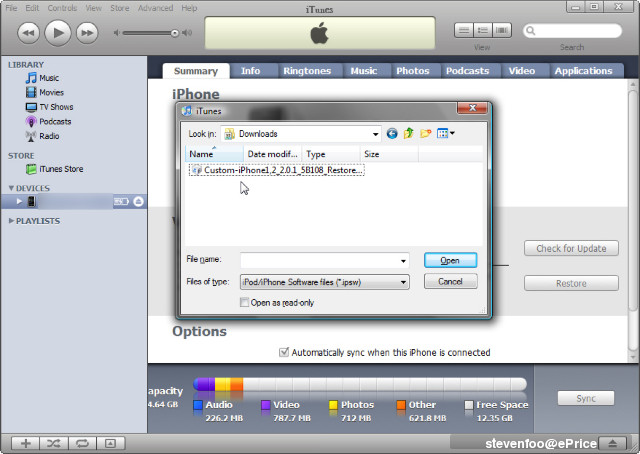Screen dimensions: 640x454
Task: Open the Advanced menu
Action: [x=155, y=8]
